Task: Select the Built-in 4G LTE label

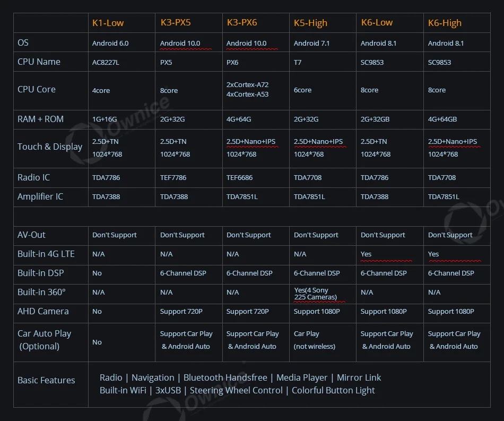Action: pyautogui.click(x=46, y=254)
